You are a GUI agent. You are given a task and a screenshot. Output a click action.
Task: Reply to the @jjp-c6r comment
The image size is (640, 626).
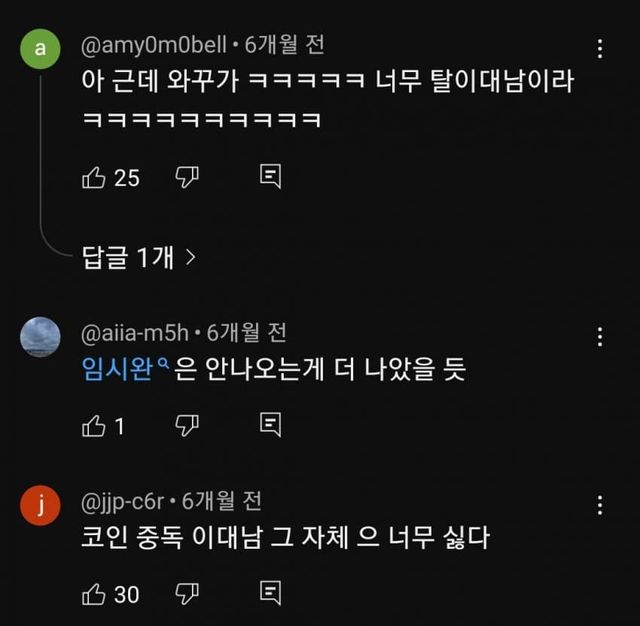(269, 594)
